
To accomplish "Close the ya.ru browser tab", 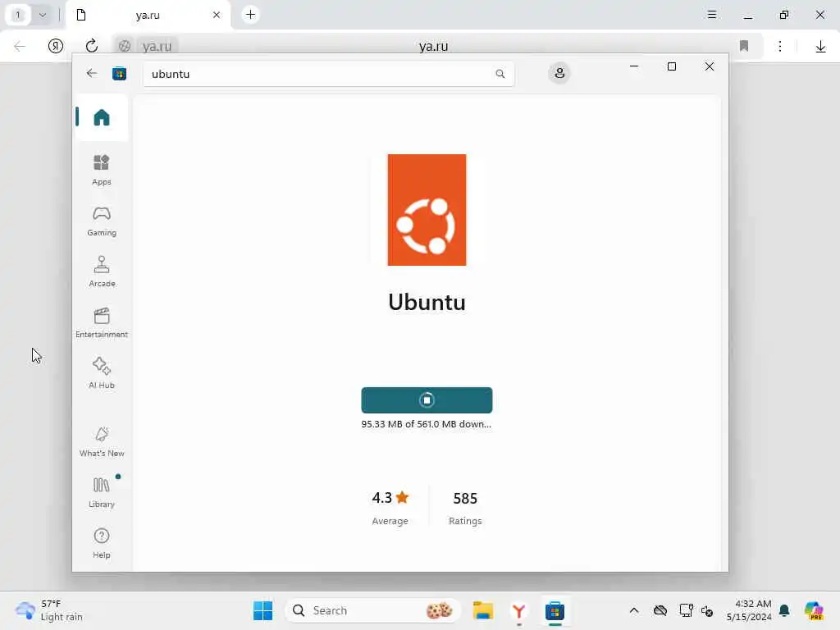I will point(217,15).
